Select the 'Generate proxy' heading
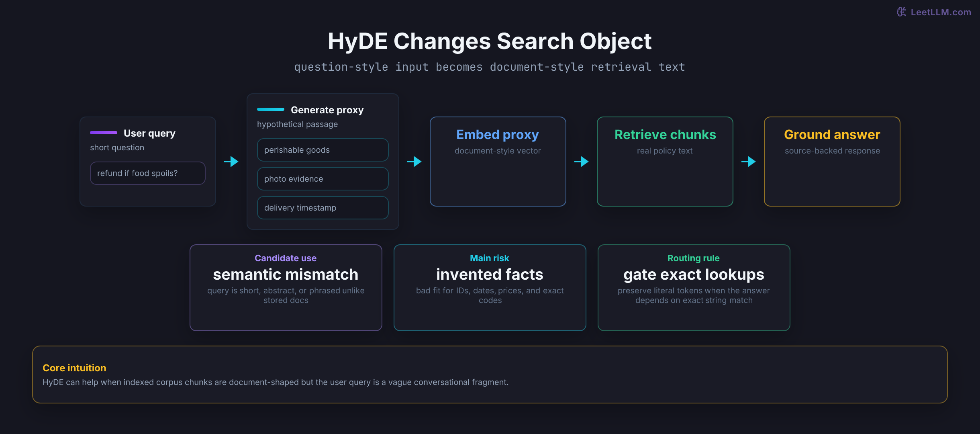This screenshot has height=434, width=980. pos(327,110)
